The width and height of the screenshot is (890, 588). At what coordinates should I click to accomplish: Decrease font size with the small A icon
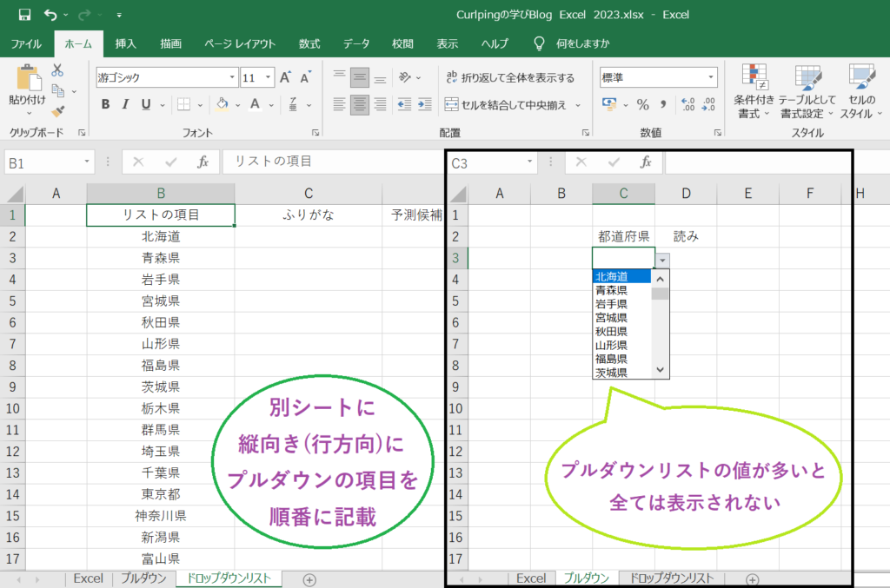(305, 77)
